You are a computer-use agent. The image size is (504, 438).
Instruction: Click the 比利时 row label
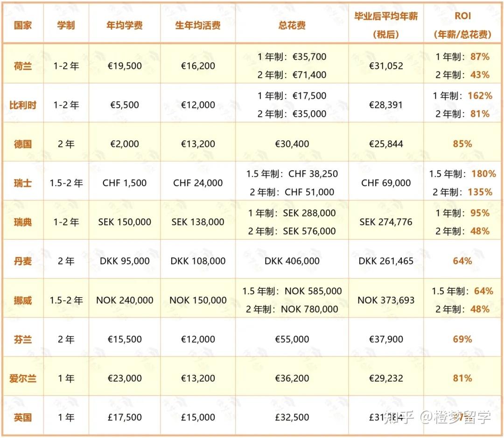[x=23, y=104]
